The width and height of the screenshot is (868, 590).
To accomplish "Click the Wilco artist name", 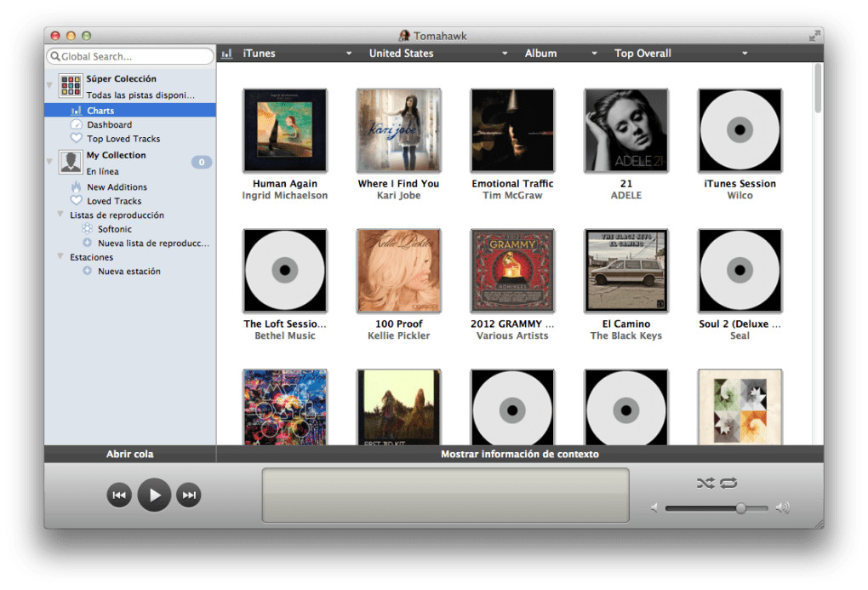I will pos(740,196).
